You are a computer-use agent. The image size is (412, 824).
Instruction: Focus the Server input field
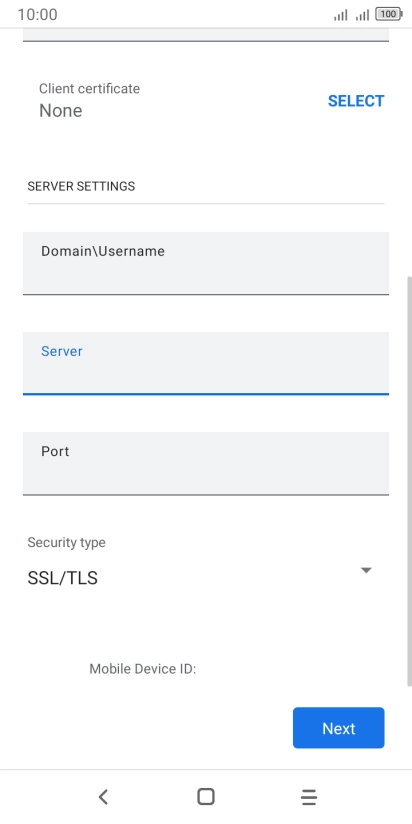206,363
